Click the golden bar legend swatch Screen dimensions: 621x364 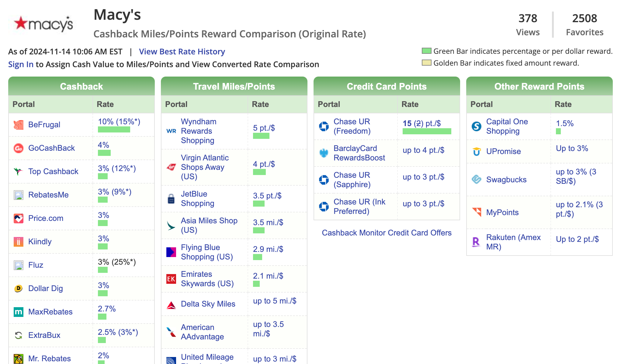coord(427,63)
